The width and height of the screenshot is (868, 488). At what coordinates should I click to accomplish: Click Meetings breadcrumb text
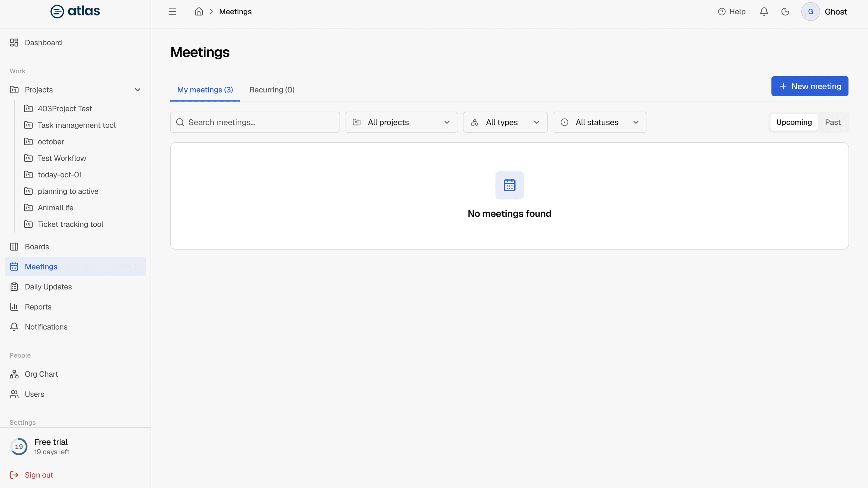tap(235, 12)
